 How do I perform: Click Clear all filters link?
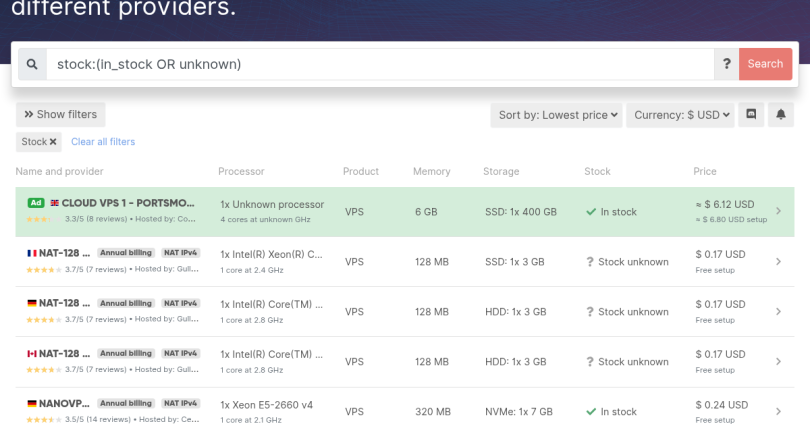[x=103, y=142]
